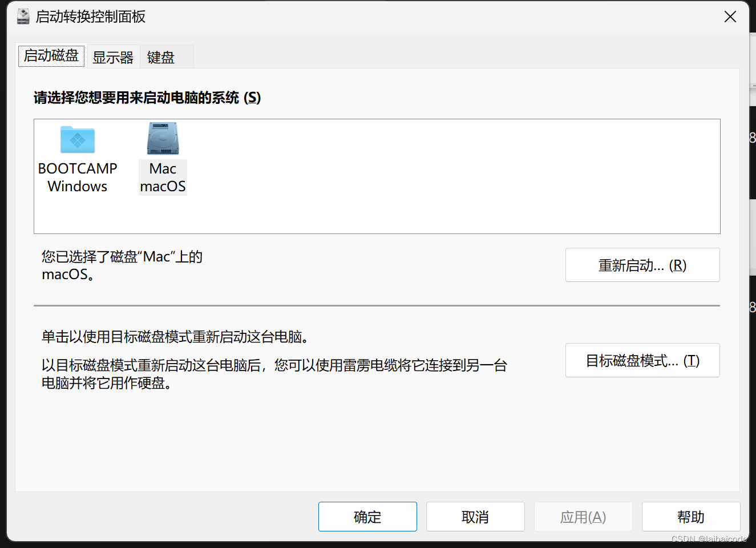Click the 单击以使用目标磁盘模式重新启动这台电脑 text
Viewport: 756px width, 548px height.
176,337
